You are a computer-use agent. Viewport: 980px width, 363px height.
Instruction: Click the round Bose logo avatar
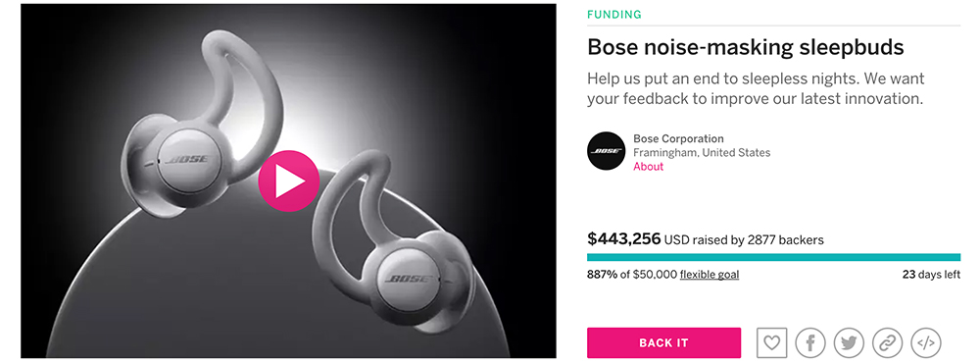607,151
